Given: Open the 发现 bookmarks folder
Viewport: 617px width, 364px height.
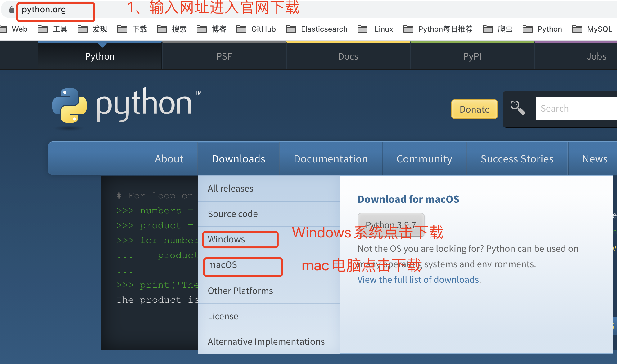Looking at the screenshot, I should point(92,29).
